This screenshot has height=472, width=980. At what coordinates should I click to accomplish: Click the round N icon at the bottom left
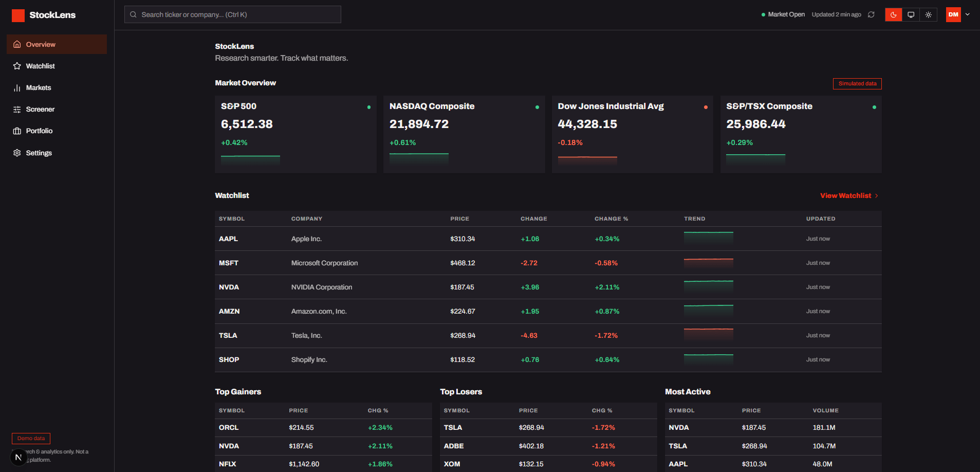click(19, 457)
